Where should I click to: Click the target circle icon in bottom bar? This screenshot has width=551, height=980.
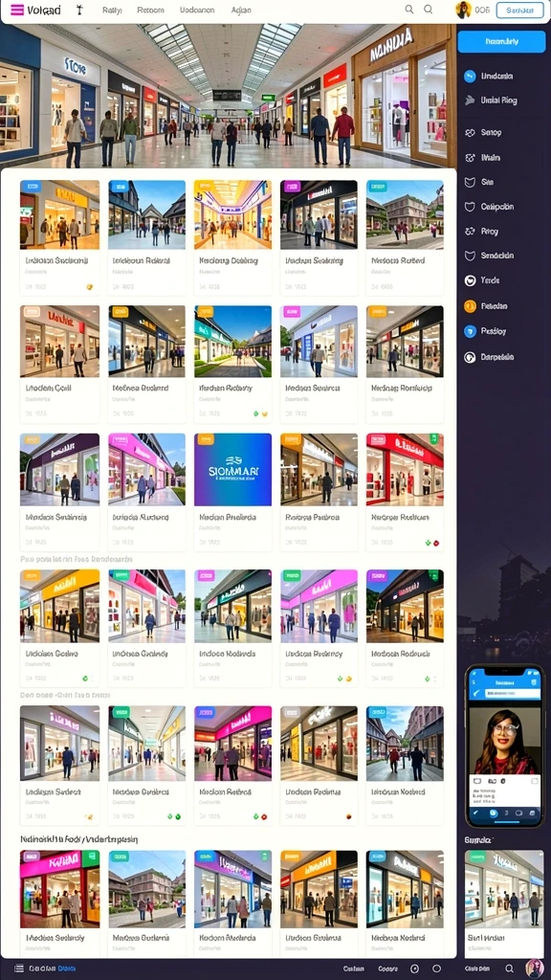point(416,969)
